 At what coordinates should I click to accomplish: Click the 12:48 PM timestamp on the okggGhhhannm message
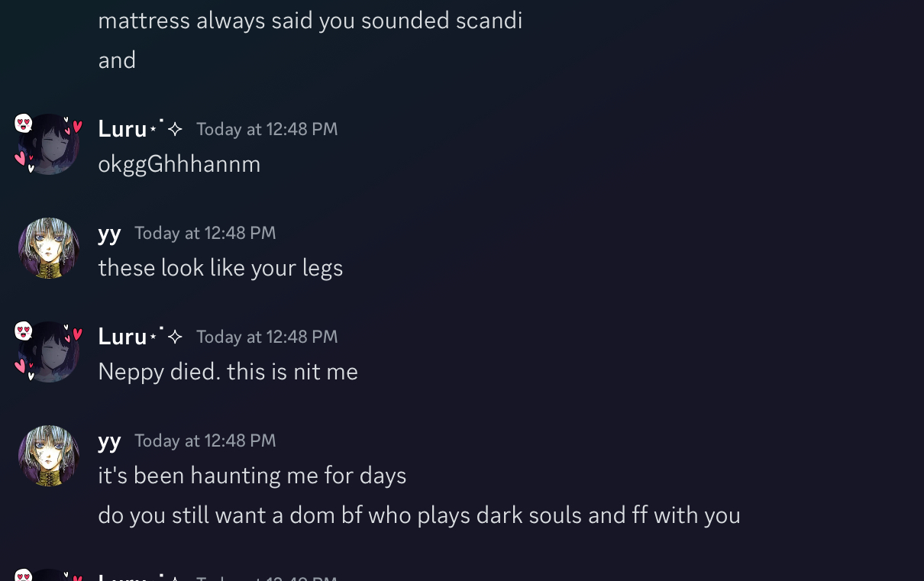click(x=267, y=129)
